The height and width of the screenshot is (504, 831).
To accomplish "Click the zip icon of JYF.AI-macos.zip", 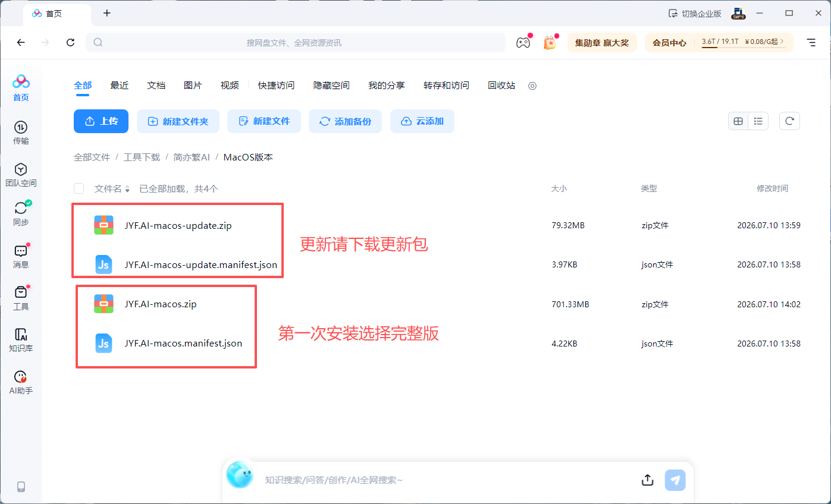I will (104, 304).
